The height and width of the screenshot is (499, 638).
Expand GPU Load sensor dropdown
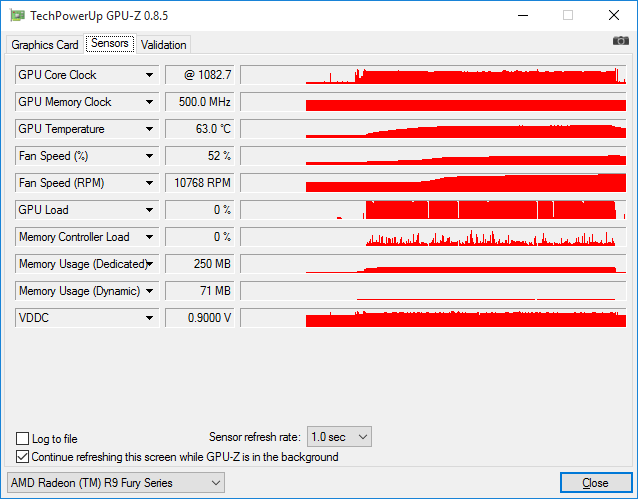pyautogui.click(x=149, y=210)
